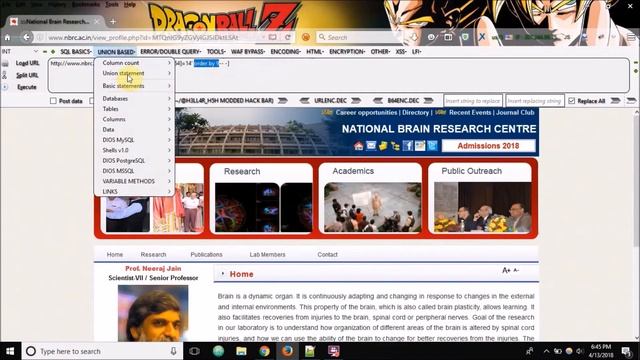Viewport: 640px width, 360px height.
Task: Click the Contact tab on the profile
Action: click(327, 254)
